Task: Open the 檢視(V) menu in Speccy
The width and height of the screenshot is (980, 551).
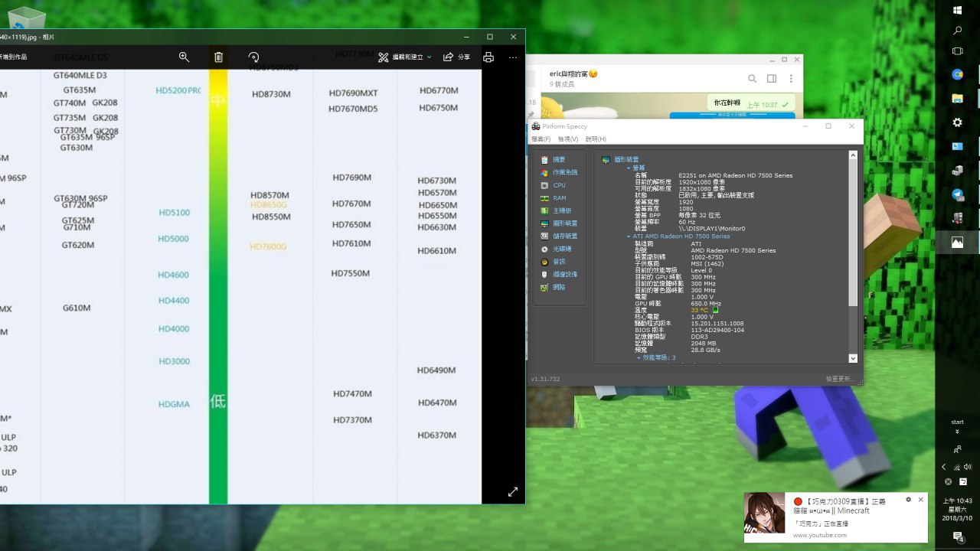Action: [568, 139]
